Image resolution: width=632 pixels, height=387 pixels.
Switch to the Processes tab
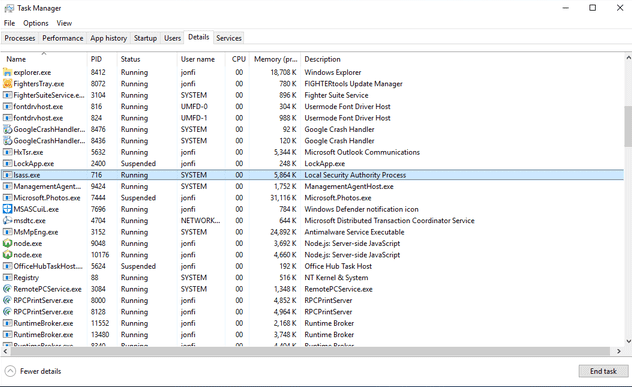click(x=20, y=38)
